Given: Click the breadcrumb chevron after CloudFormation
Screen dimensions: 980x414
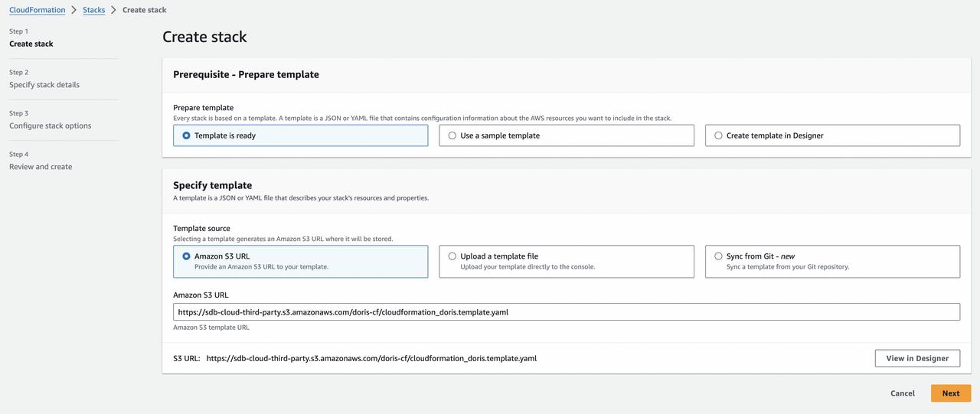Looking at the screenshot, I should [x=74, y=10].
